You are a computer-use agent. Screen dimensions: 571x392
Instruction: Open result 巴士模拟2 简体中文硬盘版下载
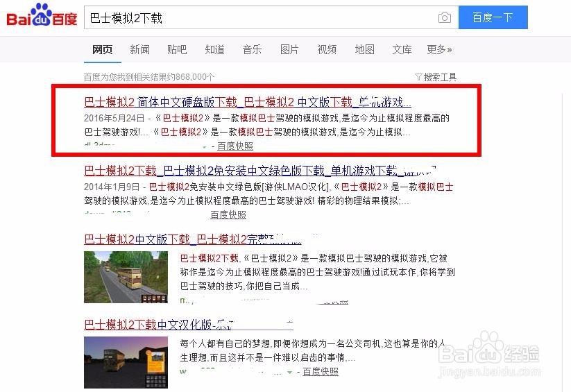pos(248,102)
